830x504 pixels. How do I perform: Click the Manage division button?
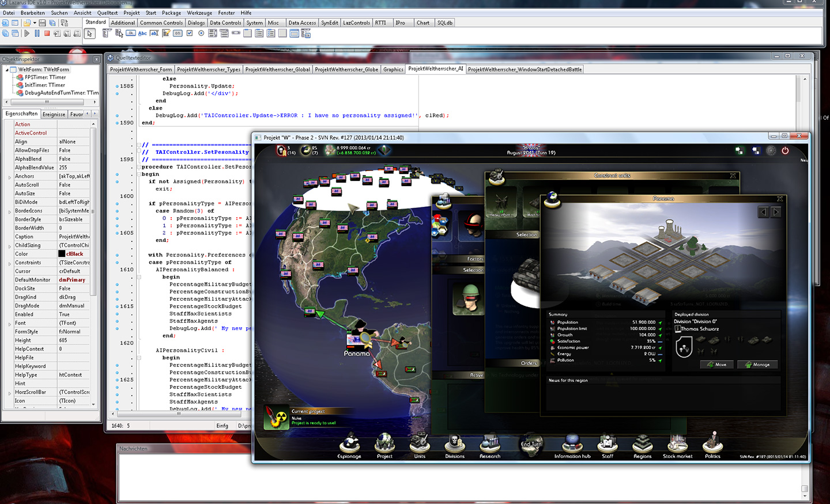tap(757, 365)
